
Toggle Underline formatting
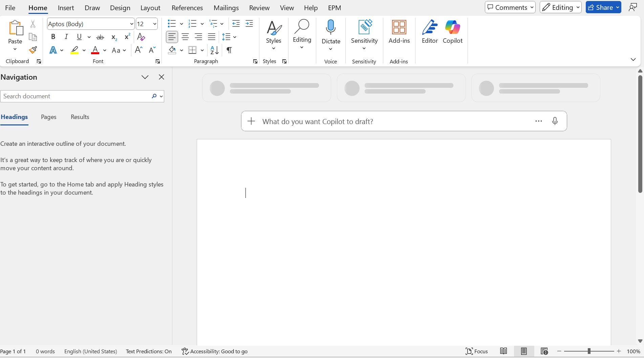(x=79, y=37)
